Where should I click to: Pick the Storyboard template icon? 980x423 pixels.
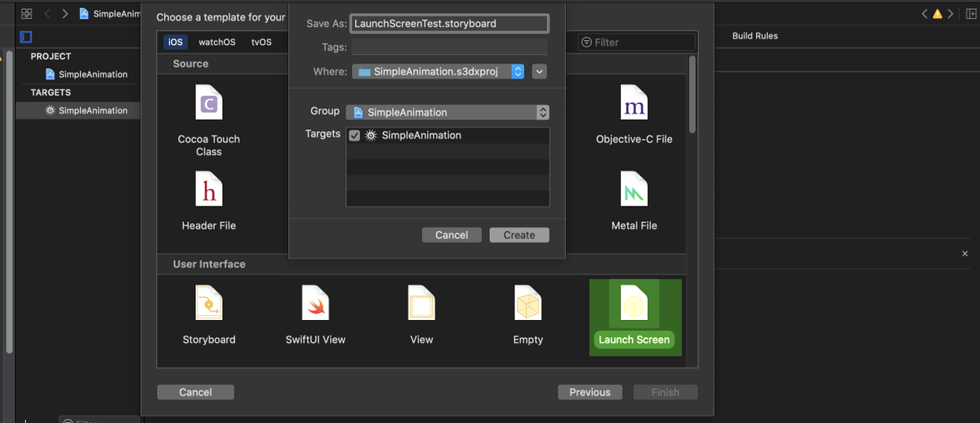tap(209, 304)
